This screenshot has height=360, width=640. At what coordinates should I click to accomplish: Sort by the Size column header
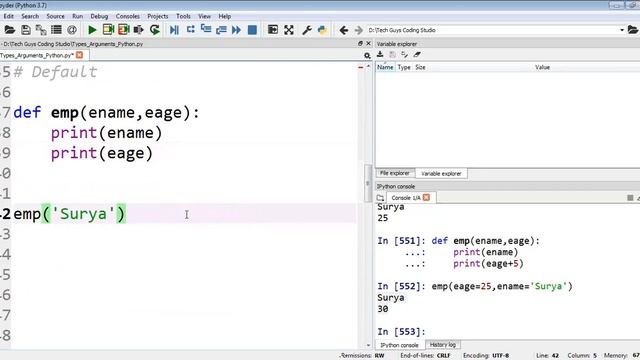pos(420,67)
